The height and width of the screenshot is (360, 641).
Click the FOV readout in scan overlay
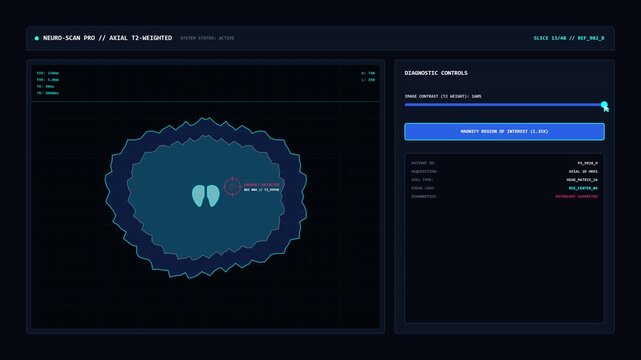[48, 73]
